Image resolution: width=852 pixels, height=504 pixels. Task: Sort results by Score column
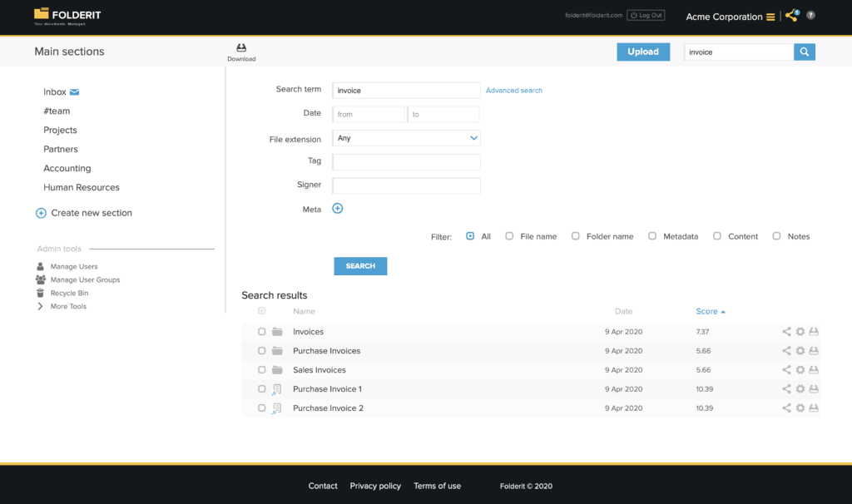pos(711,311)
